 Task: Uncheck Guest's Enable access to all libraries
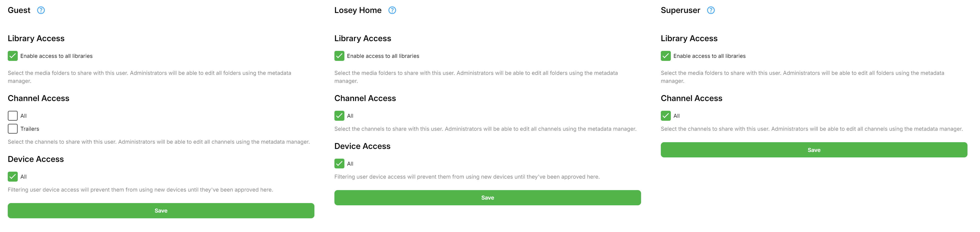coord(12,56)
